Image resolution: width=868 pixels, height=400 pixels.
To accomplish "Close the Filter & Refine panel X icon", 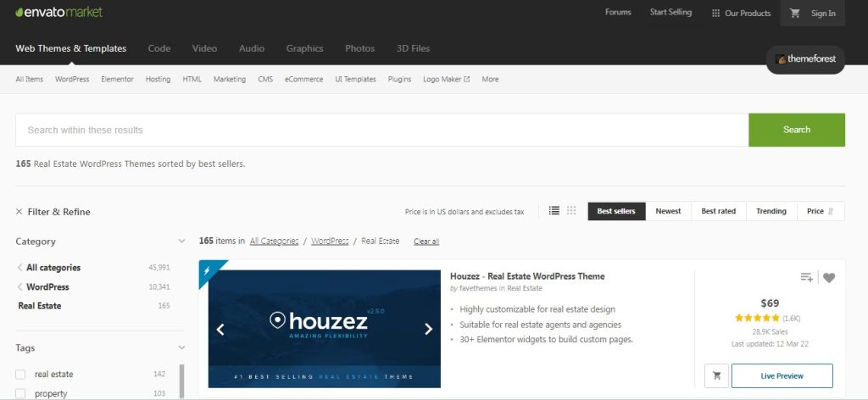I will point(19,212).
